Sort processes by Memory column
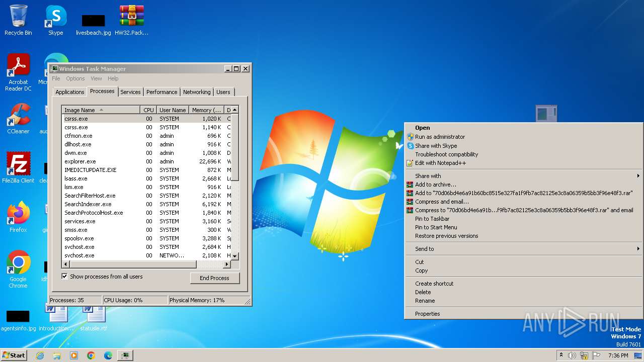The image size is (644, 362). [206, 110]
